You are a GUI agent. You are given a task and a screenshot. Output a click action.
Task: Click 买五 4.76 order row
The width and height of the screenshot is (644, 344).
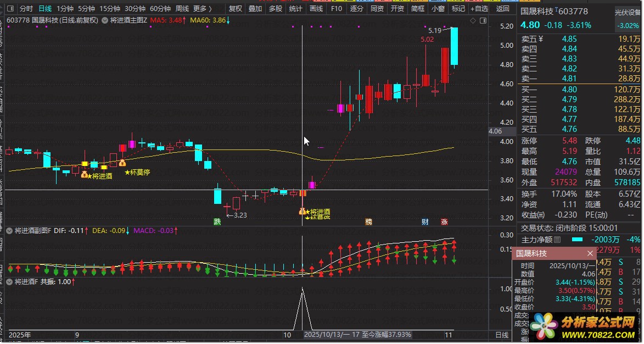point(580,129)
